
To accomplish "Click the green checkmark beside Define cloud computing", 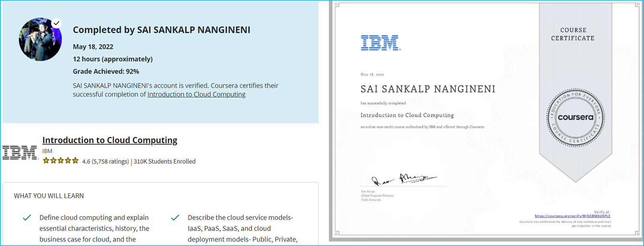I will coord(27,218).
